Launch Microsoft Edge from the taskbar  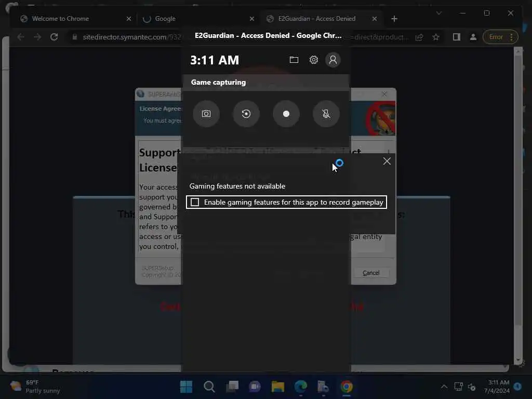301,387
